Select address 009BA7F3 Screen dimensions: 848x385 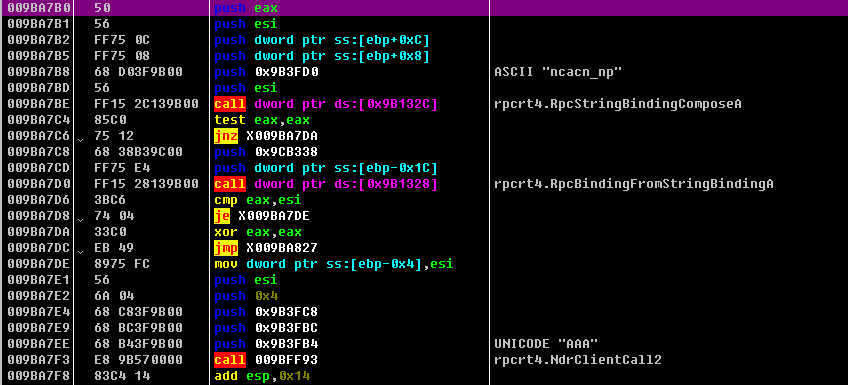click(38, 360)
